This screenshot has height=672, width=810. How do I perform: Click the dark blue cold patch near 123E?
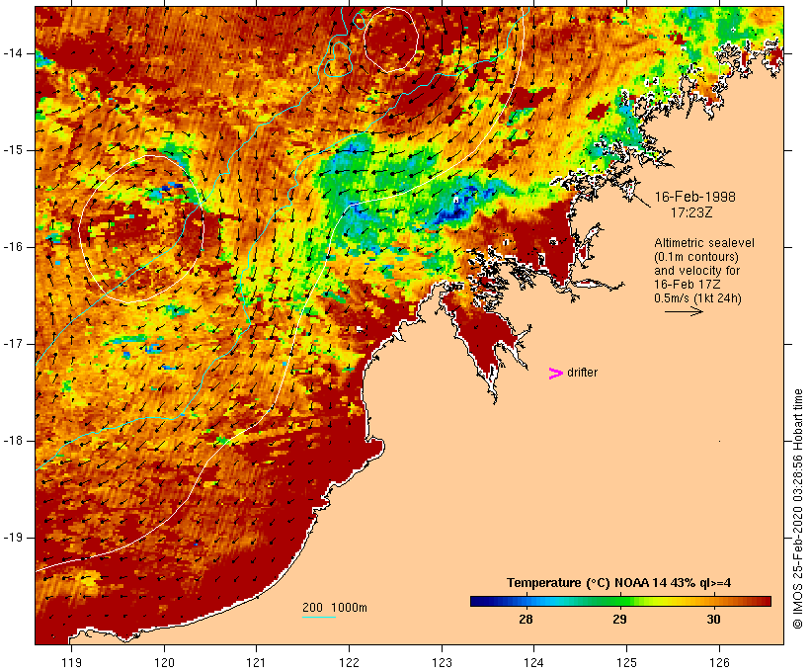[458, 207]
